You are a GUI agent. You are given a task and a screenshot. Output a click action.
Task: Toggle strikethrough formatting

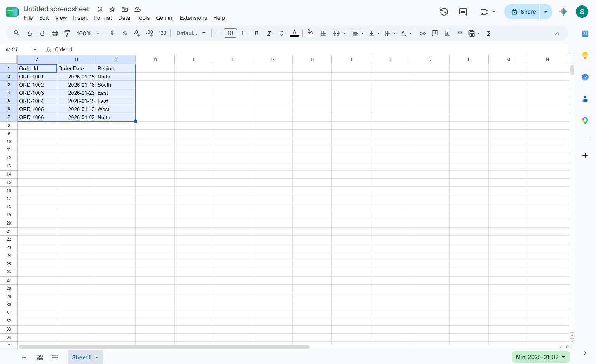[282, 33]
